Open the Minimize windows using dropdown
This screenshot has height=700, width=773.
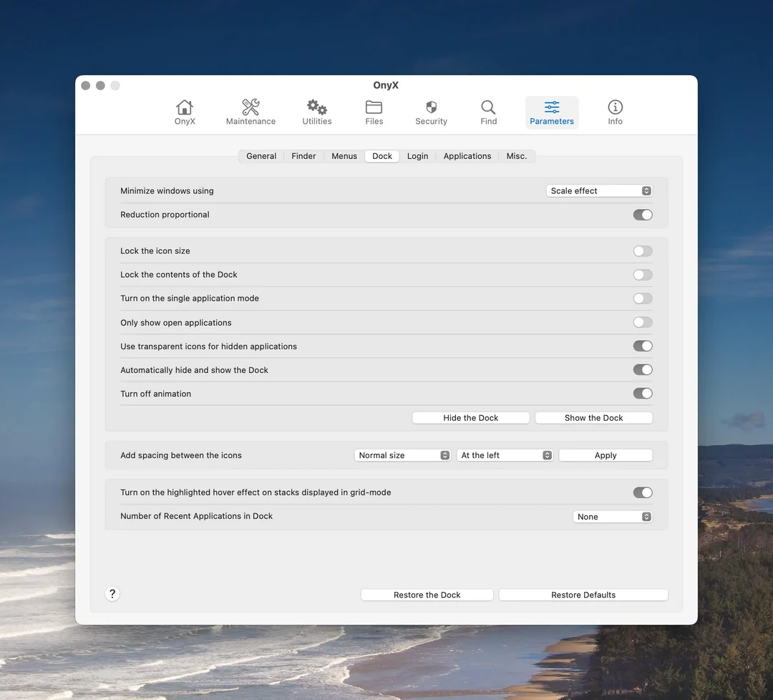(x=599, y=190)
